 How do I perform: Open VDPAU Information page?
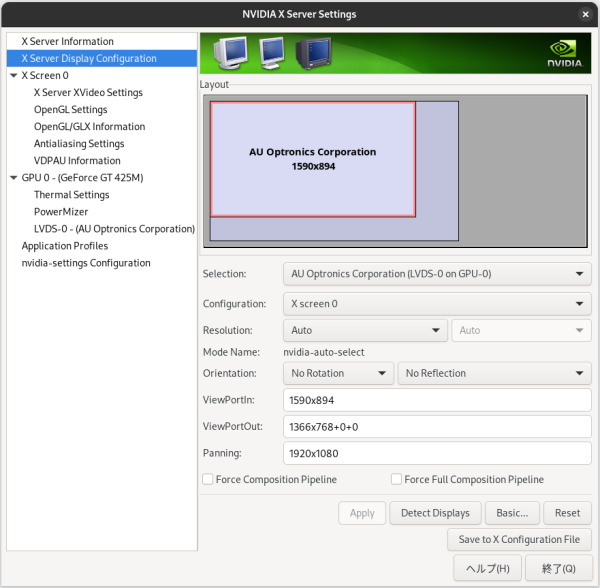pos(77,161)
